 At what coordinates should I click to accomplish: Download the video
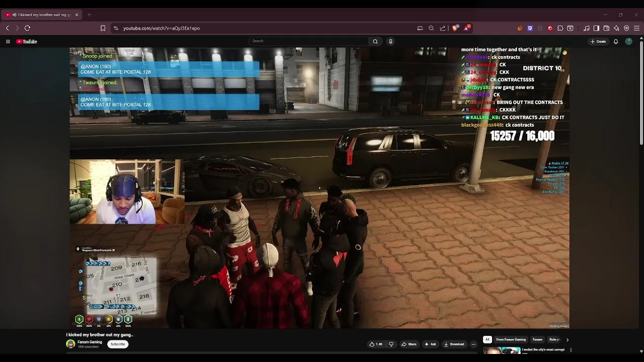click(x=454, y=344)
